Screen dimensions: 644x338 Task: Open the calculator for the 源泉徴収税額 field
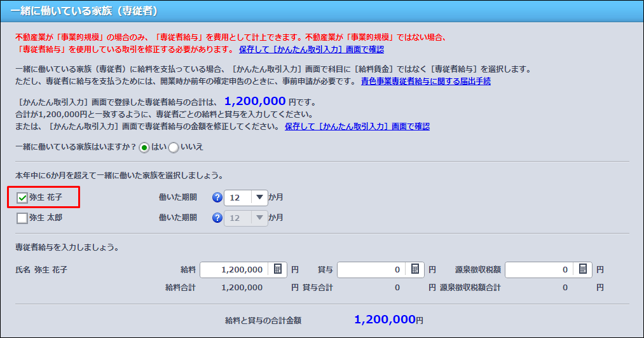coord(583,269)
